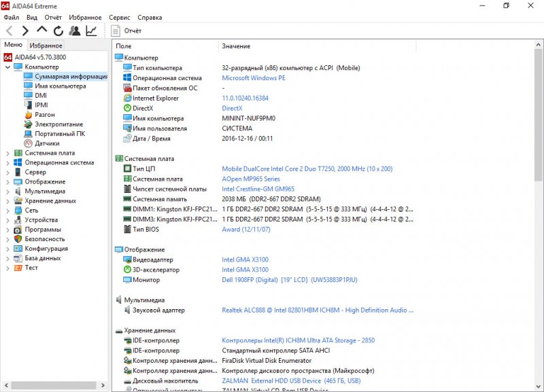Image resolution: width=544 pixels, height=392 pixels.
Task: Expand the Системная плата tree node
Action: pos(7,153)
